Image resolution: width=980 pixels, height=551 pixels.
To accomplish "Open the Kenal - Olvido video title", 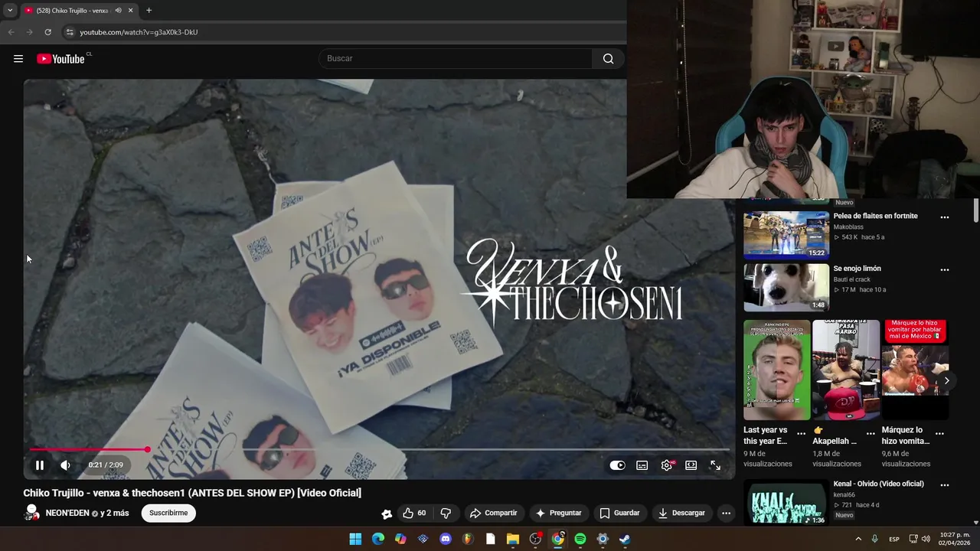I will point(878,484).
